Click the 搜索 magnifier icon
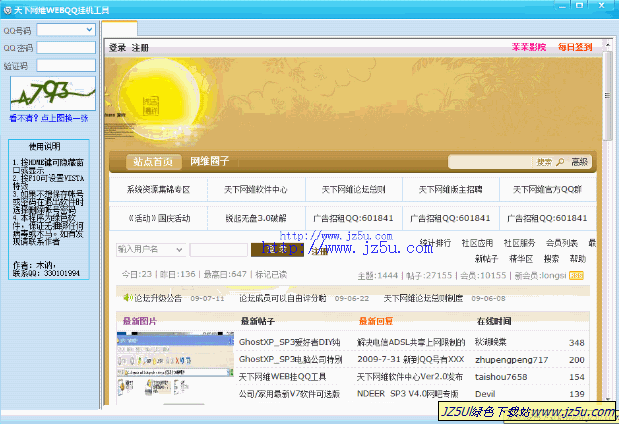 point(560,162)
